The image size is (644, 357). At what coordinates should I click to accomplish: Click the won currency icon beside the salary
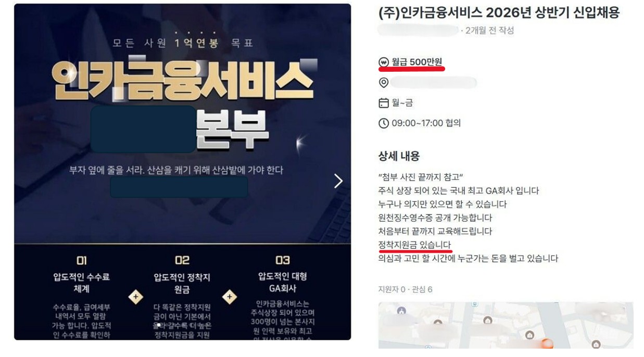[x=384, y=62]
